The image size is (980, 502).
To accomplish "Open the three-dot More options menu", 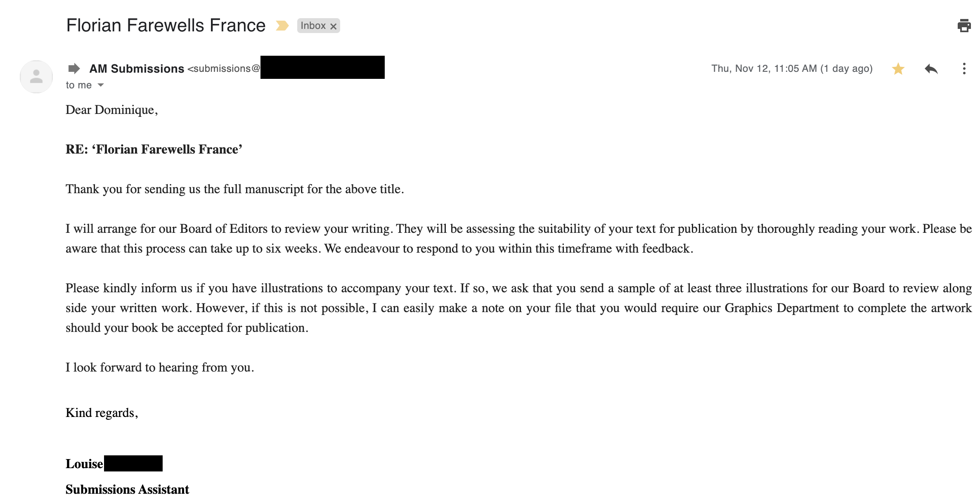I will tap(964, 69).
